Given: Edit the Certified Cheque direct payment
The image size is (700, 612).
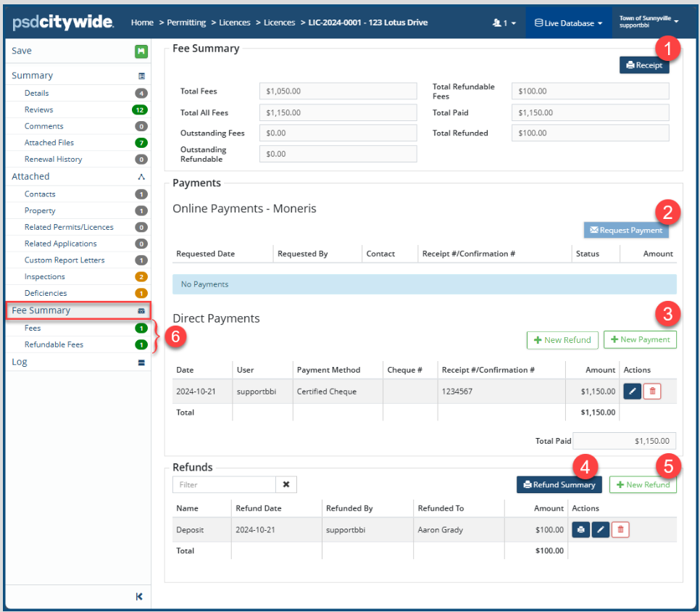Looking at the screenshot, I should pyautogui.click(x=632, y=391).
